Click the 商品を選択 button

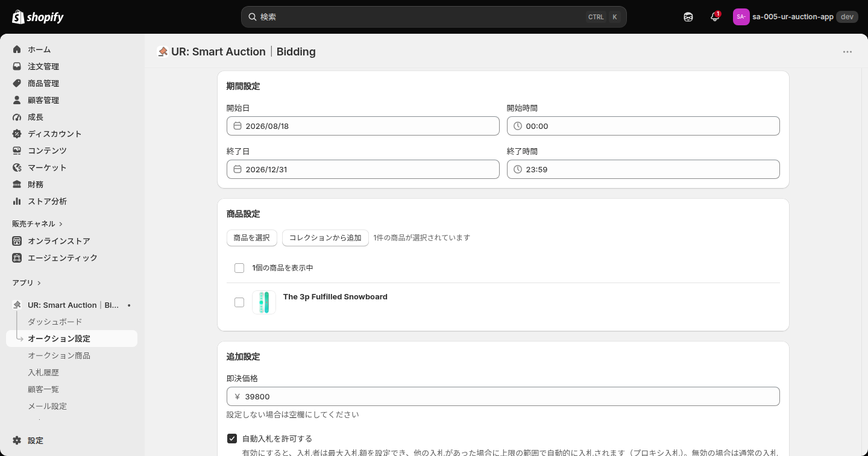click(x=252, y=238)
